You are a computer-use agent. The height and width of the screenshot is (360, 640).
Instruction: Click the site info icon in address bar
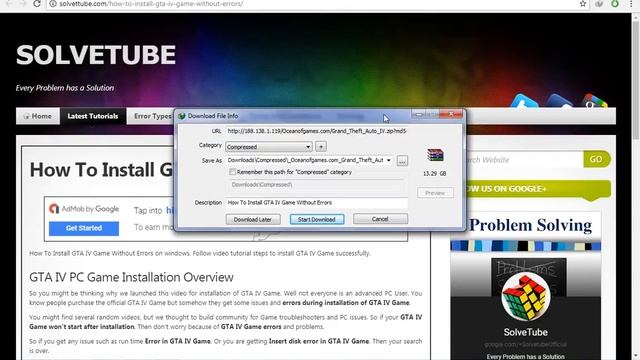point(53,4)
